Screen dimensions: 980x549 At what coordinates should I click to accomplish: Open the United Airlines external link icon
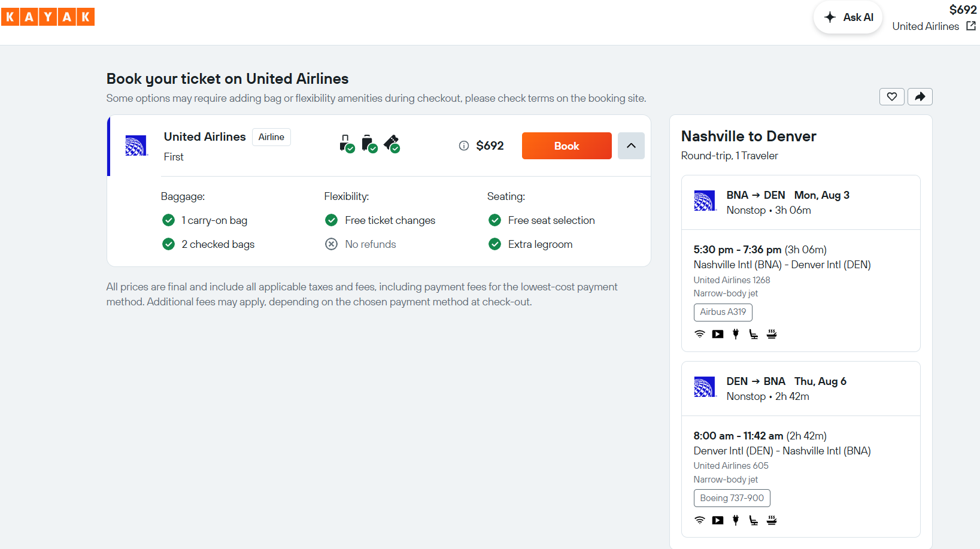tap(971, 26)
